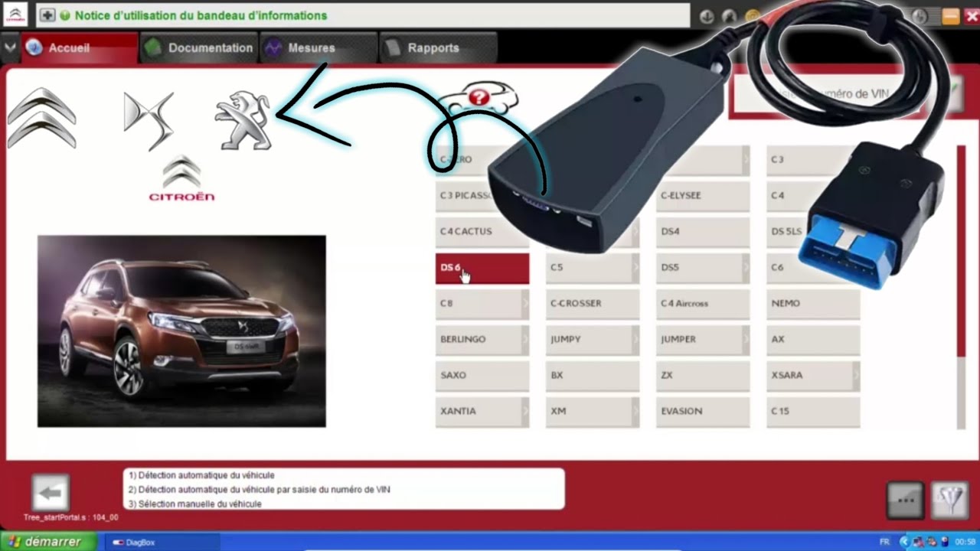Click the plus icon beside the information banner
Viewport: 980px width, 551px height.
click(x=47, y=15)
